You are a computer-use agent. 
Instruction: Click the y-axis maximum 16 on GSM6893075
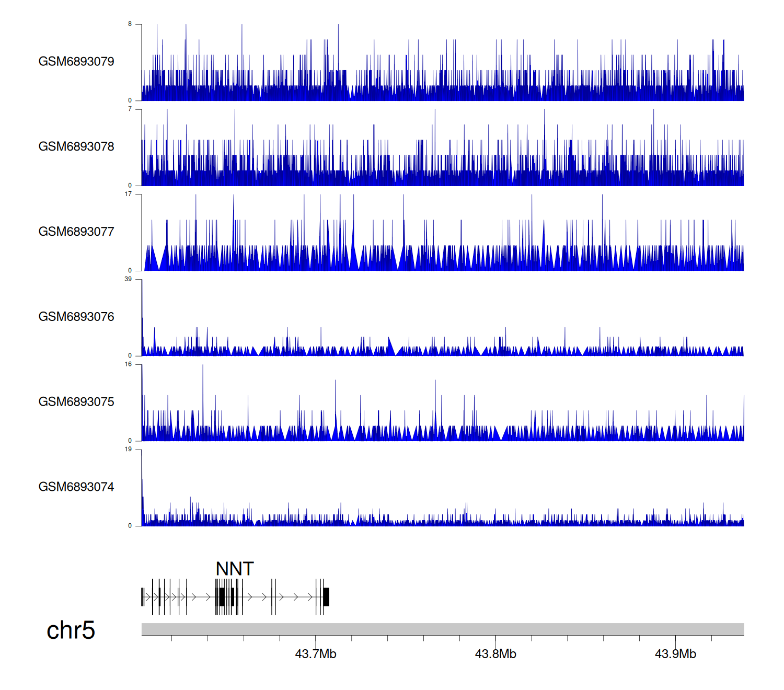point(128,364)
